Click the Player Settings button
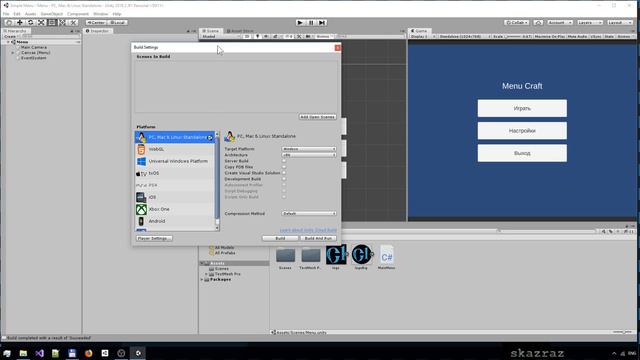The image size is (640, 360). click(x=154, y=238)
